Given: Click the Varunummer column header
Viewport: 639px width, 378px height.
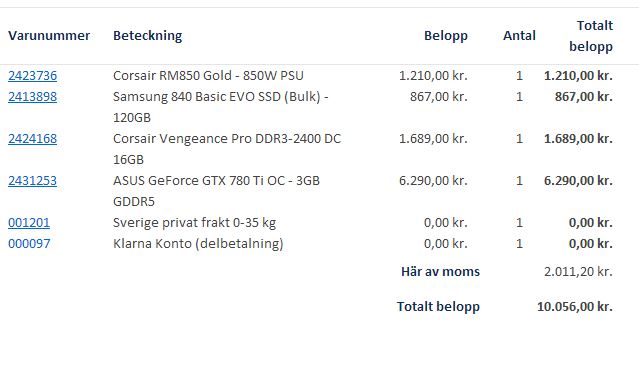Looking at the screenshot, I should pos(49,35).
